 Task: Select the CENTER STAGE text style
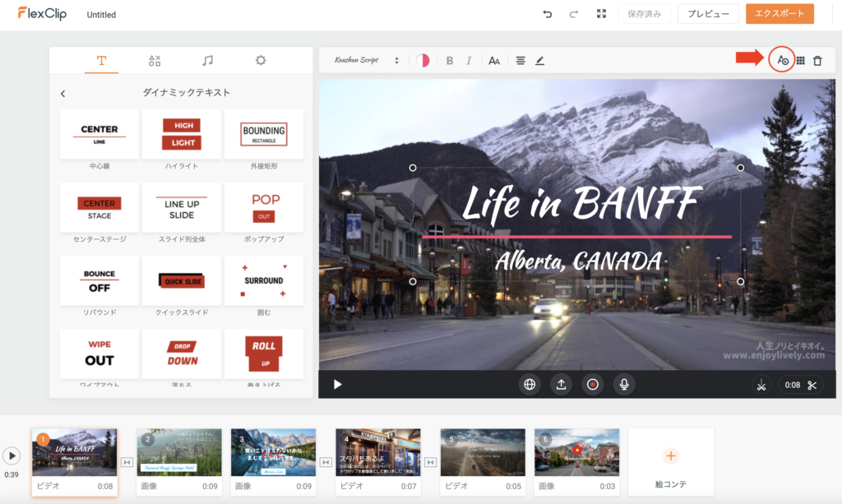click(x=99, y=208)
